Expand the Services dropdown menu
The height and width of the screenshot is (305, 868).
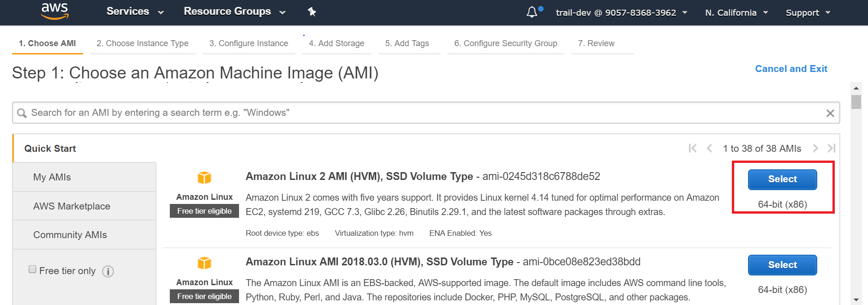pyautogui.click(x=135, y=12)
